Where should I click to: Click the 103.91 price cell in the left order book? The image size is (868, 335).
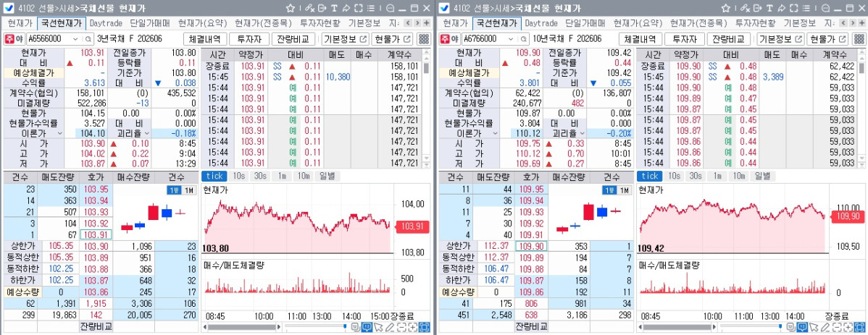pos(95,234)
